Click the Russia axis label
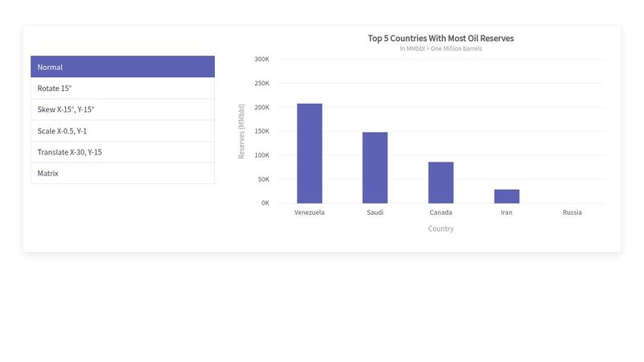644x362 pixels. pyautogui.click(x=572, y=212)
